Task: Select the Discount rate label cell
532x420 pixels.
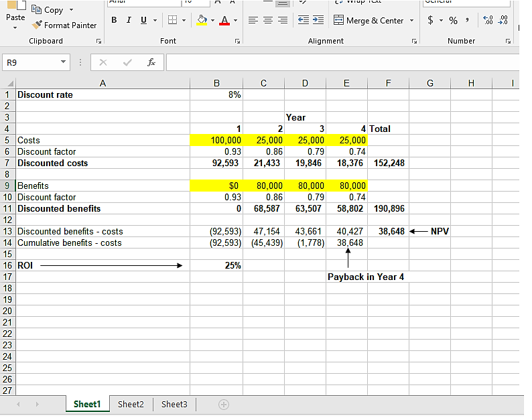Action: point(103,94)
